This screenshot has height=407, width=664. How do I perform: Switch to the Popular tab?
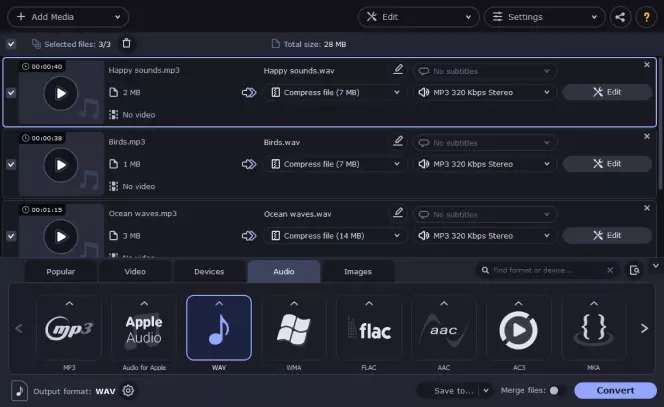pos(61,271)
